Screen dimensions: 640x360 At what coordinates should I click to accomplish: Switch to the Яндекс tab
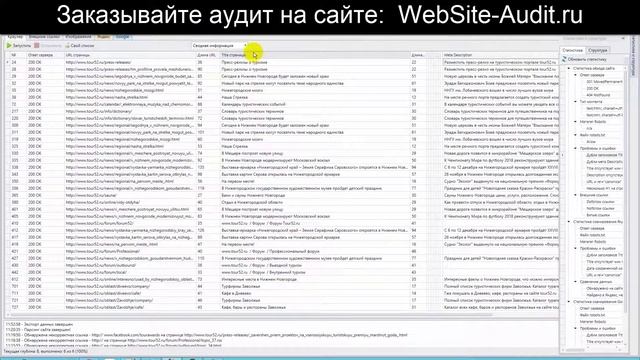104,37
